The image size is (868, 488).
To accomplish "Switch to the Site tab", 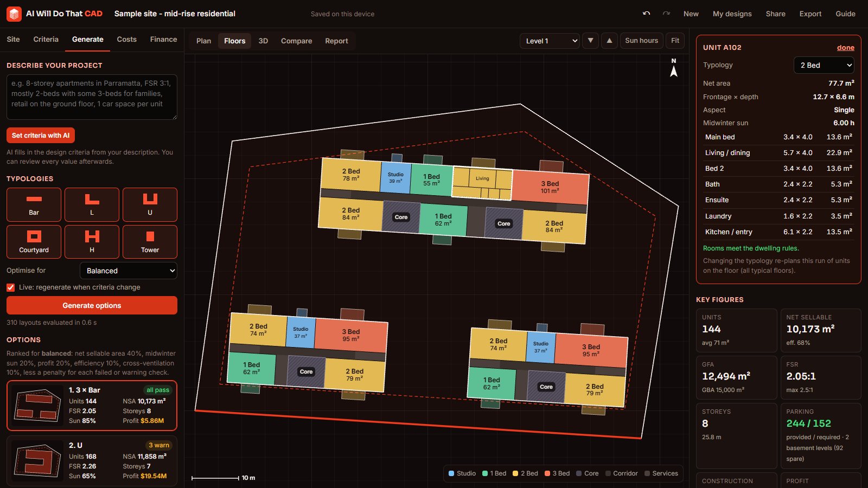I will pos(13,39).
